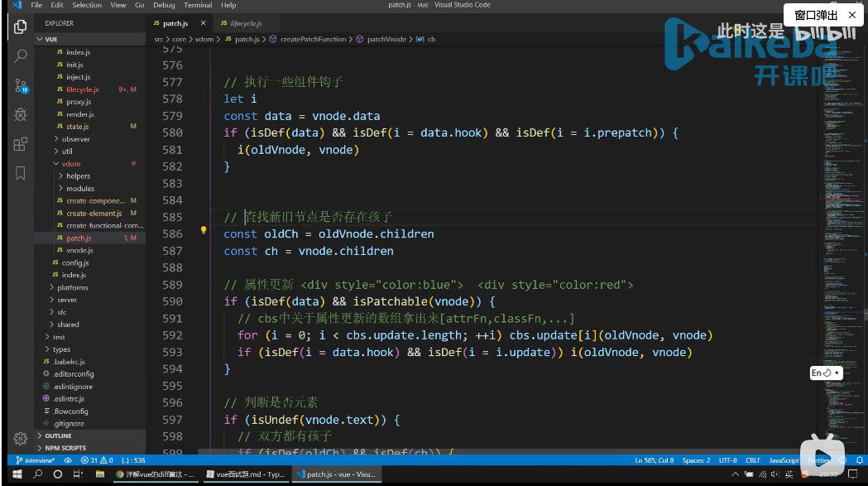Click the synchronize changes cloud icon
The height and width of the screenshot is (486, 868).
68,460
